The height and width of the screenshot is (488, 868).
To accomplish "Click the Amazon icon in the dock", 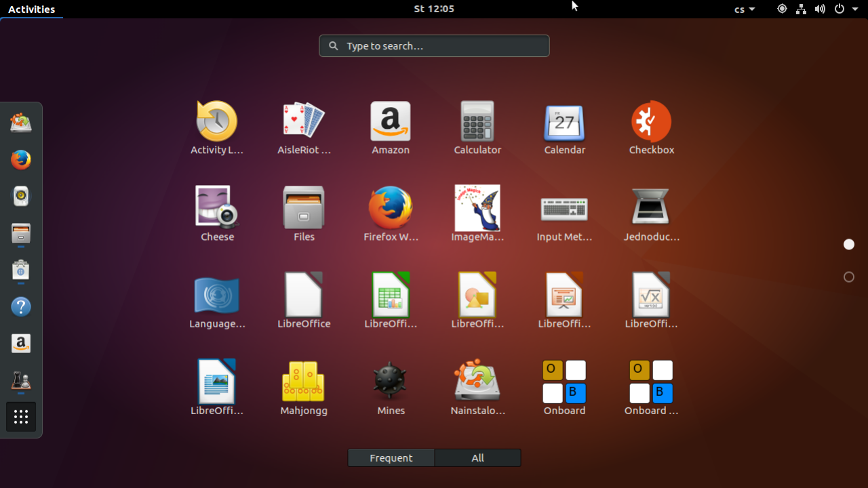I will 21,344.
